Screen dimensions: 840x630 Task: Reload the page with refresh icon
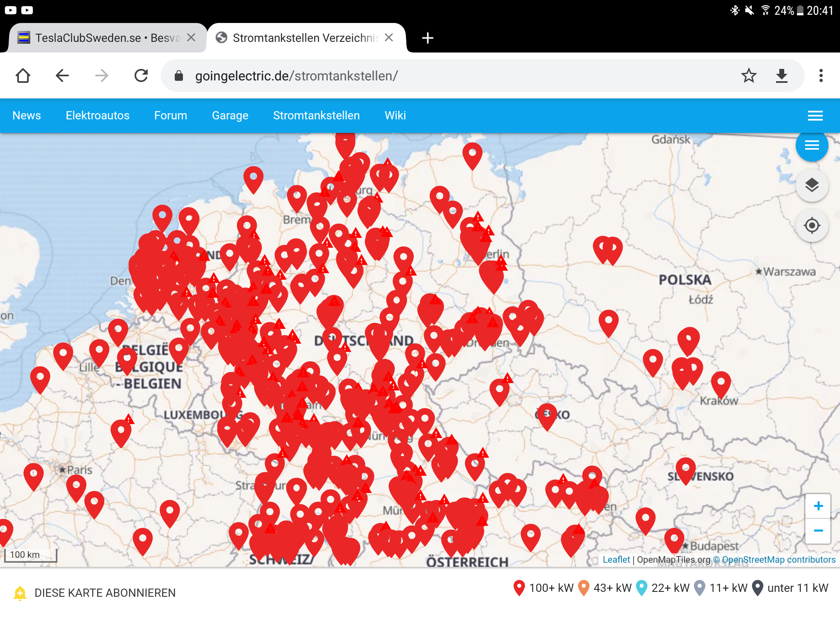pos(141,76)
